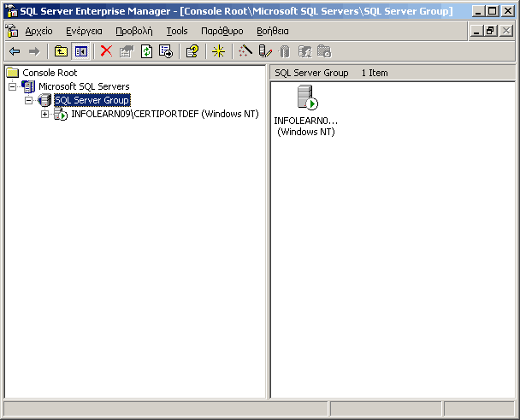The height and width of the screenshot is (420, 520).
Task: Minimize the Enterprise Manager window
Action: pyautogui.click(x=478, y=11)
